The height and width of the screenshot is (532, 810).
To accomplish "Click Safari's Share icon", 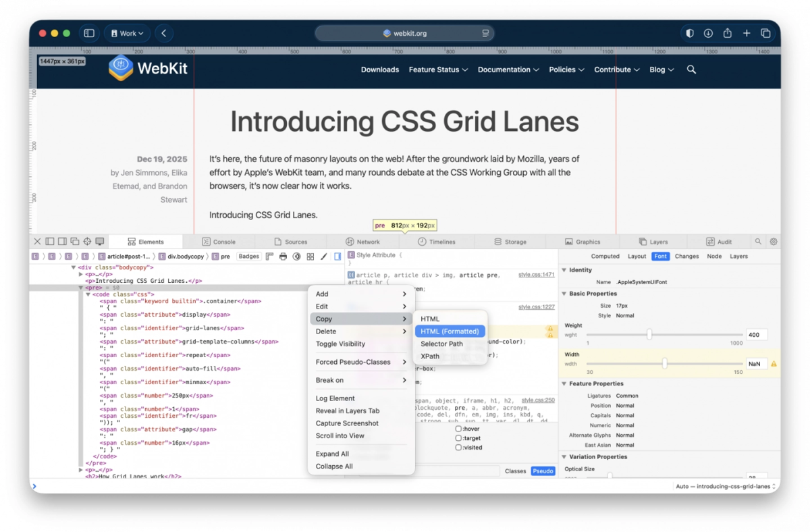I will click(727, 33).
